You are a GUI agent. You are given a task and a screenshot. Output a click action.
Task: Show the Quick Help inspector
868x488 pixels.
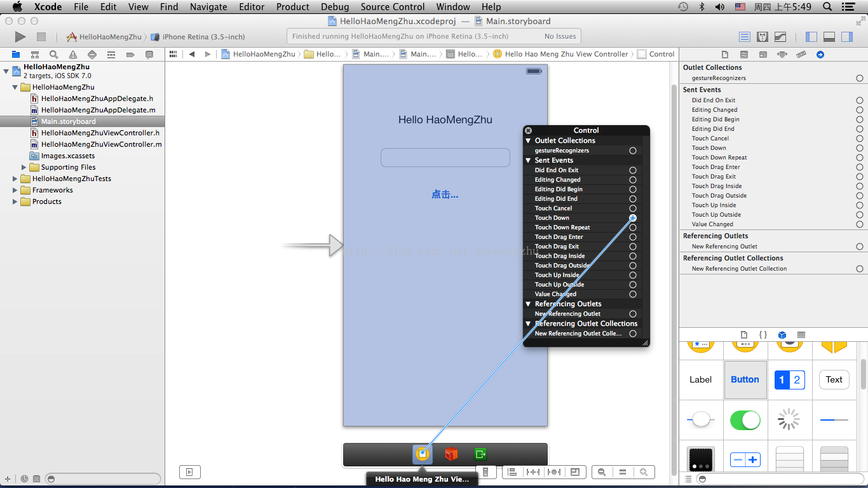pyautogui.click(x=744, y=55)
